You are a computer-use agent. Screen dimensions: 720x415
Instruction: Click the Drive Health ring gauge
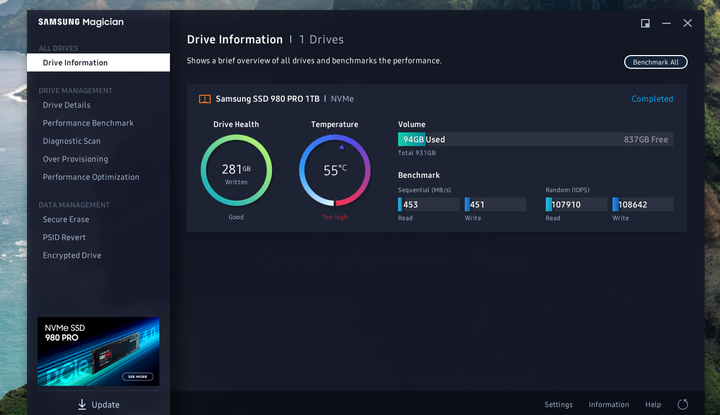click(x=236, y=170)
